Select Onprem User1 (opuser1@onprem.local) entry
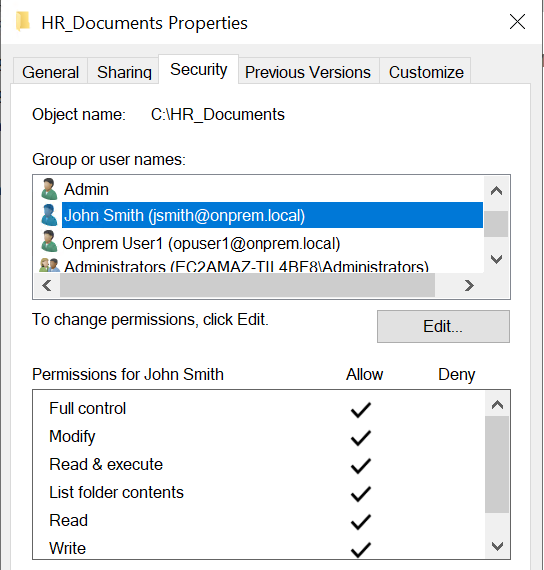Viewport: 544px width, 570px height. [261, 243]
